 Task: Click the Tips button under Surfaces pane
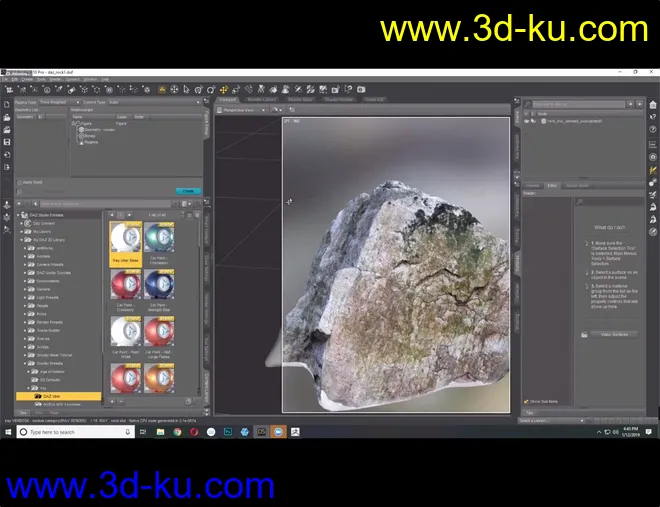coord(530,413)
